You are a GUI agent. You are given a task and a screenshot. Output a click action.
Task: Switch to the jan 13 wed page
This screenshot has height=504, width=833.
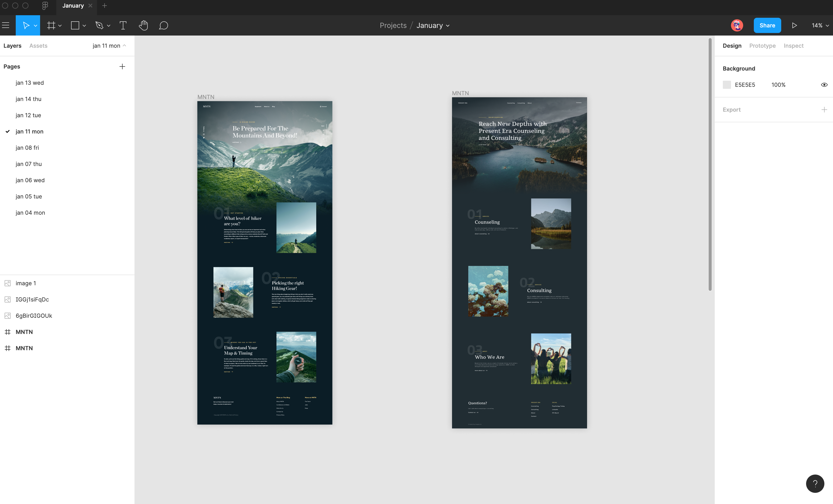[x=29, y=83]
